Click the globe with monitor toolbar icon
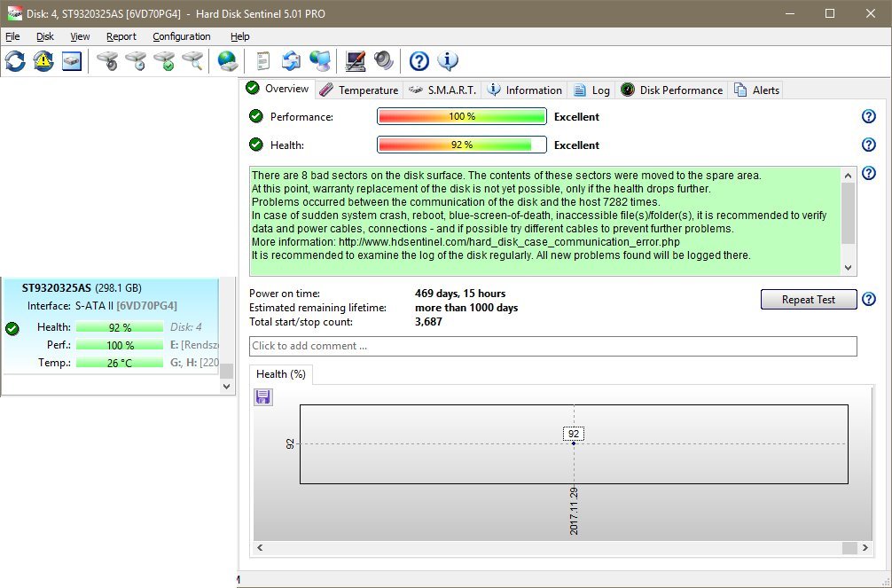892x588 pixels. [x=320, y=61]
